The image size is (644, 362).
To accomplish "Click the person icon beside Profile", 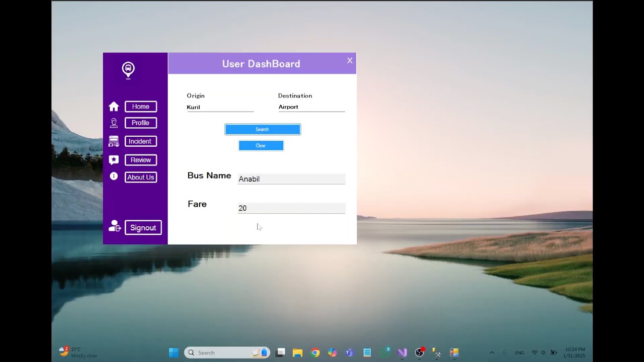I will pyautogui.click(x=114, y=123).
